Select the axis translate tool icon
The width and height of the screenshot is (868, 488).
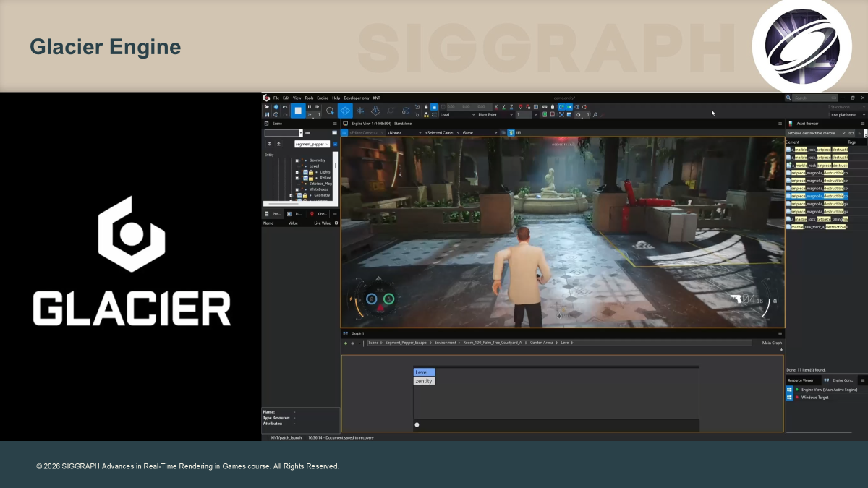pyautogui.click(x=360, y=111)
